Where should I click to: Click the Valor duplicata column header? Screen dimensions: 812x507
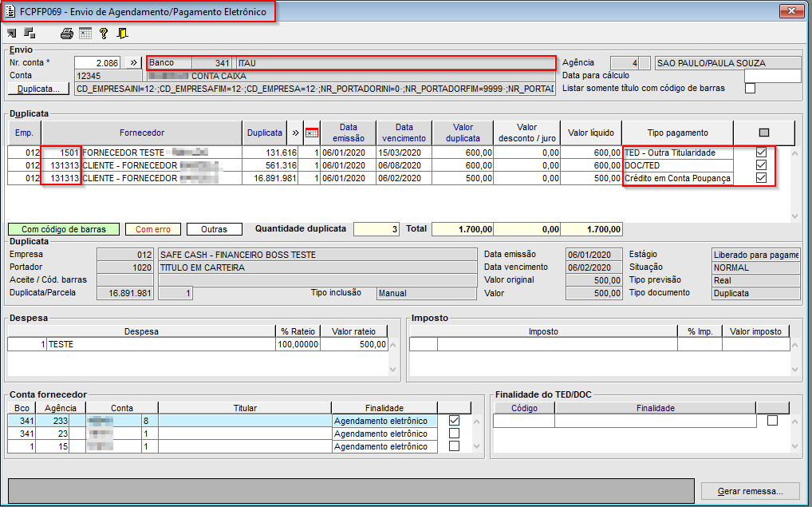pos(463,133)
